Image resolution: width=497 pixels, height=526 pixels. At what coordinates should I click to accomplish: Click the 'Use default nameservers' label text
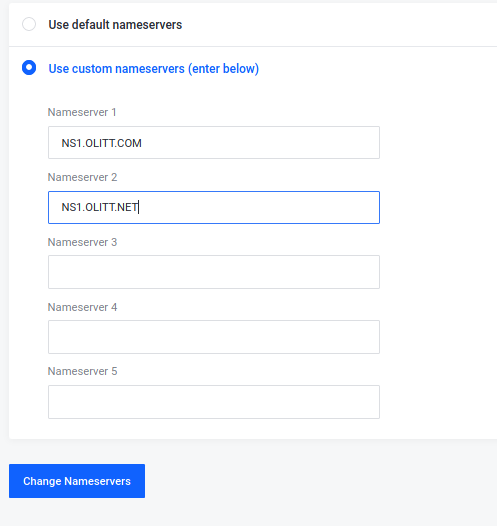click(x=115, y=25)
